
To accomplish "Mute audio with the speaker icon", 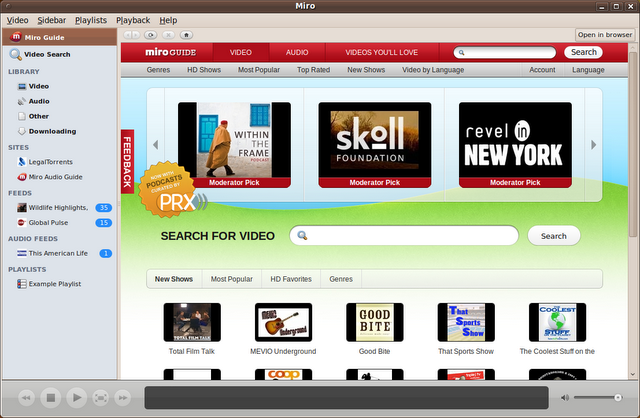I will [565, 398].
